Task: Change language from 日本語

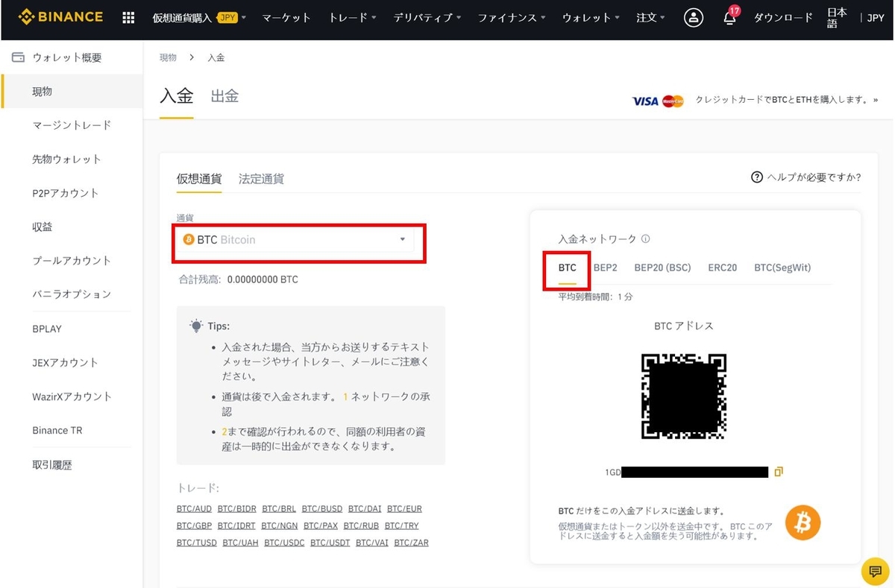Action: pos(838,18)
